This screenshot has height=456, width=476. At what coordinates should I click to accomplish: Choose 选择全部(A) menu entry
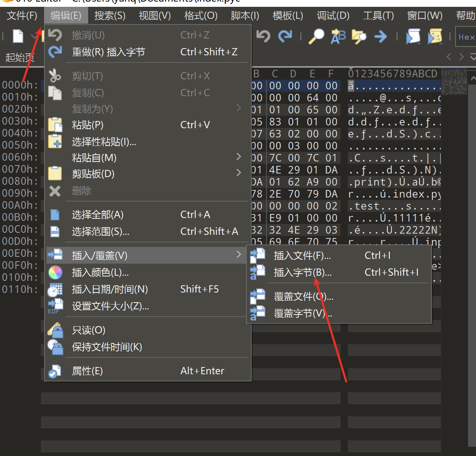pyautogui.click(x=148, y=215)
